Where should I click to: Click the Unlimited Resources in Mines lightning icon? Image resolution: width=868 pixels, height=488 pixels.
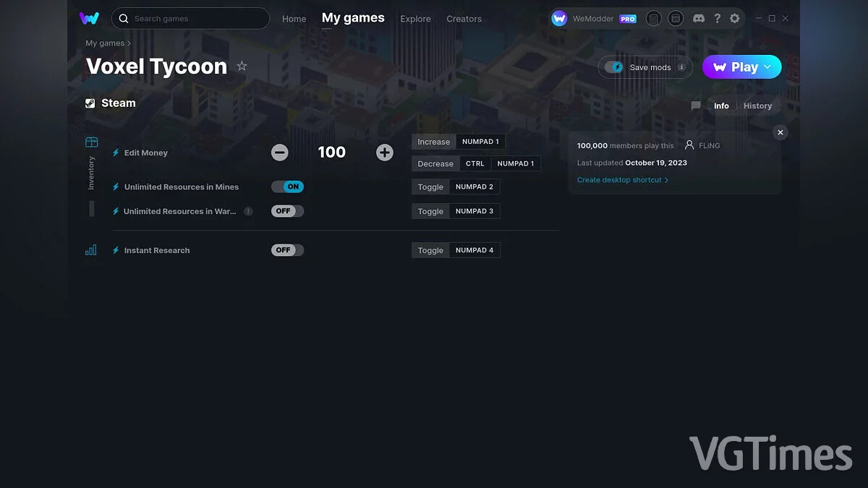pos(116,187)
